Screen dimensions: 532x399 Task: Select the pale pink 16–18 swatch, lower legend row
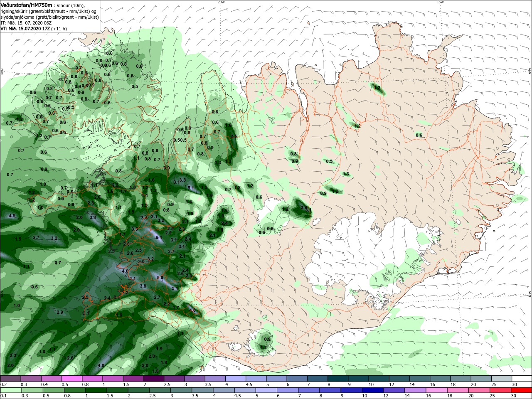tap(436, 390)
